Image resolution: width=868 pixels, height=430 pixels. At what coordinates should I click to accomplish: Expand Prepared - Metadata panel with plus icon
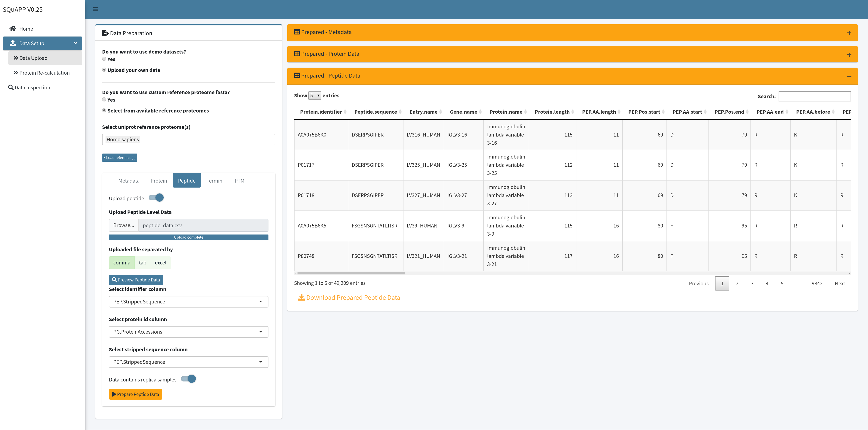tap(849, 33)
